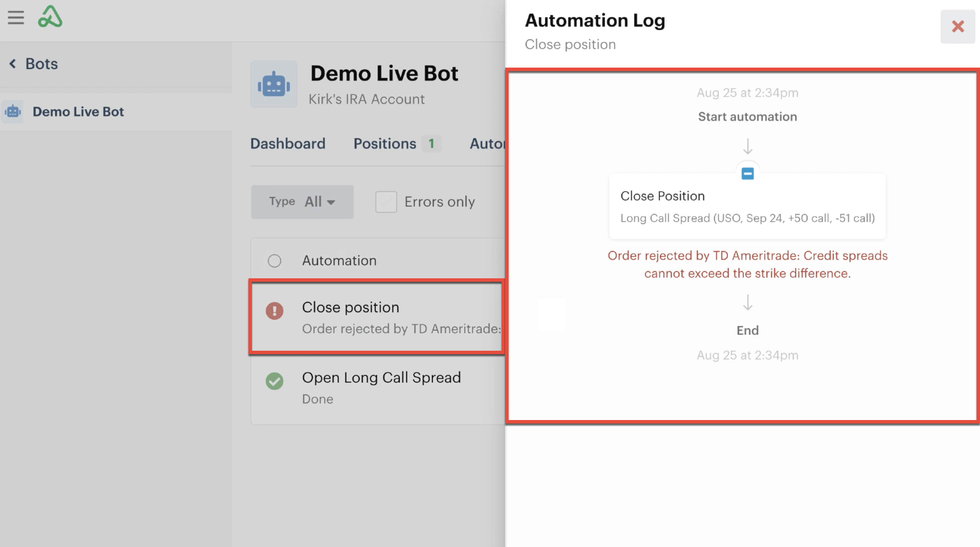Click the red error exclamation icon
This screenshot has height=547, width=980.
tap(274, 311)
